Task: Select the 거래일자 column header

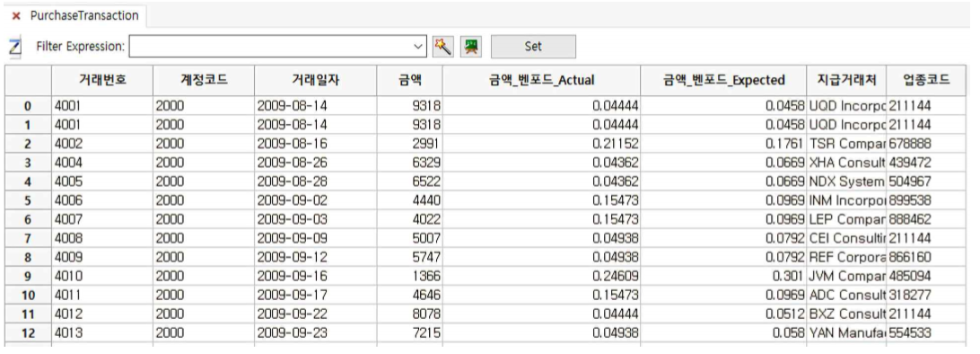Action: (316, 80)
